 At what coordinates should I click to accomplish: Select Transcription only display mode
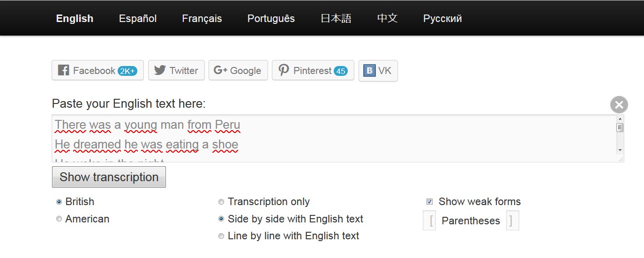pos(221,202)
